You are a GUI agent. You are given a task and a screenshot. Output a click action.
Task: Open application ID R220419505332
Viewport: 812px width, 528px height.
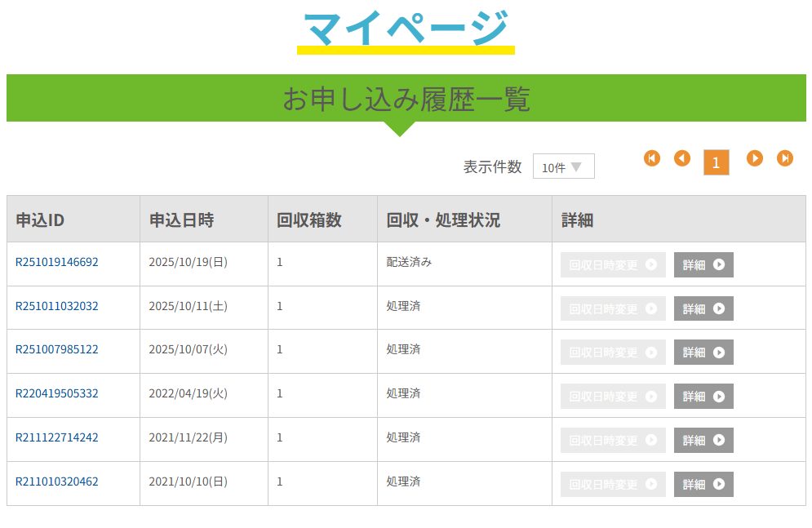(x=57, y=394)
